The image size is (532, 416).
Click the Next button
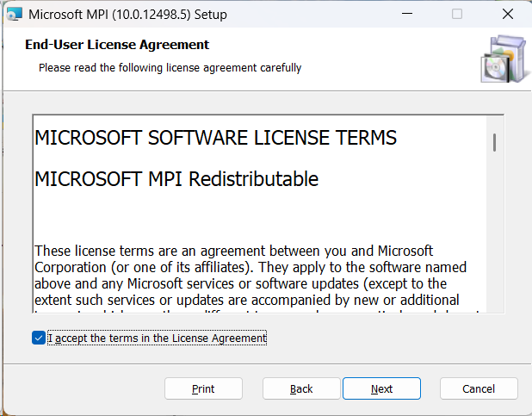381,388
